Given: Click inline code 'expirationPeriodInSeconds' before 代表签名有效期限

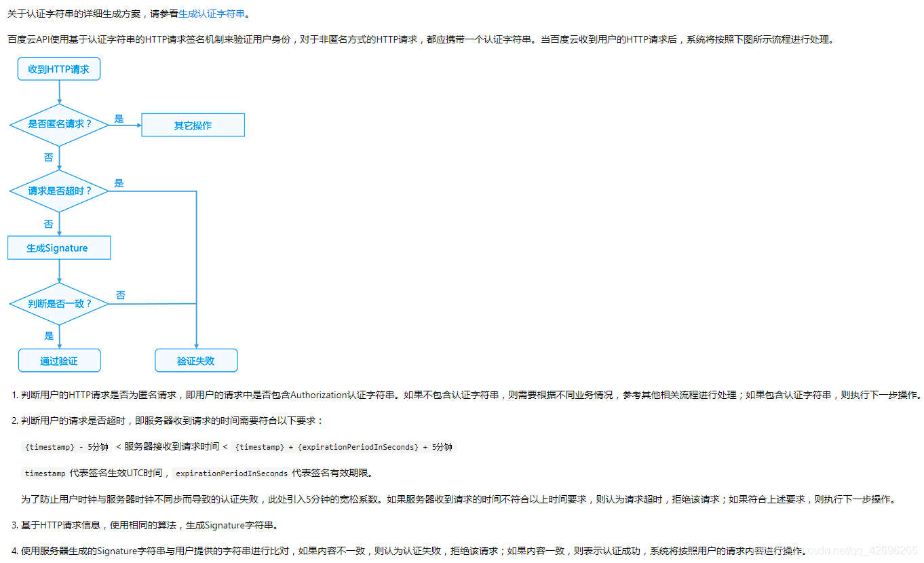Looking at the screenshot, I should tap(231, 473).
